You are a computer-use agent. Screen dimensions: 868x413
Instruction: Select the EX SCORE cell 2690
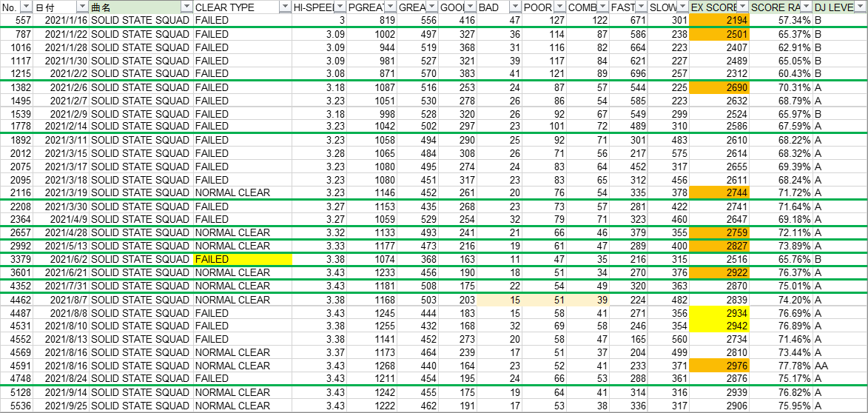pyautogui.click(x=720, y=87)
